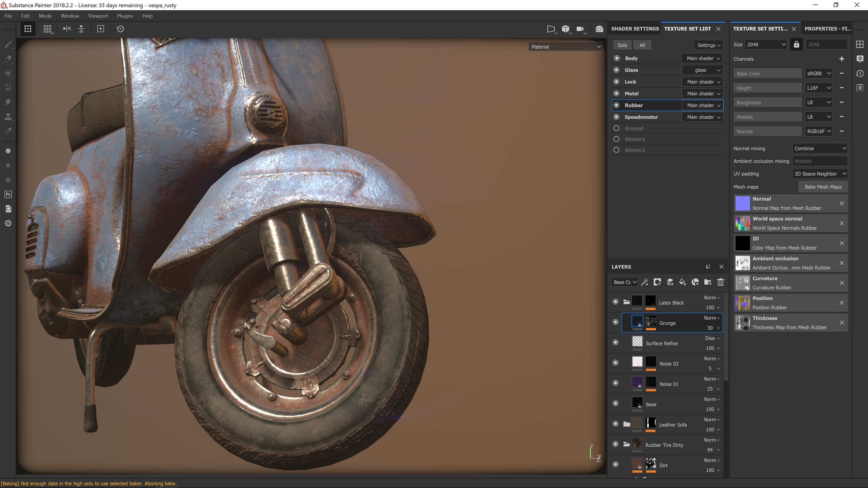Viewport: 868px width, 488px height.
Task: Open the Viewport menu
Action: point(98,16)
